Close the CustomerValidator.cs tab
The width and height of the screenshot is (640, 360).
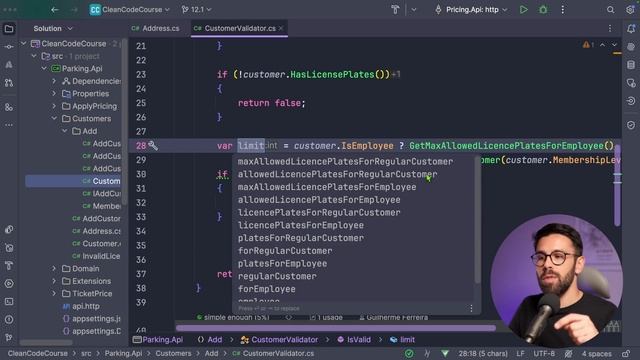(x=281, y=28)
